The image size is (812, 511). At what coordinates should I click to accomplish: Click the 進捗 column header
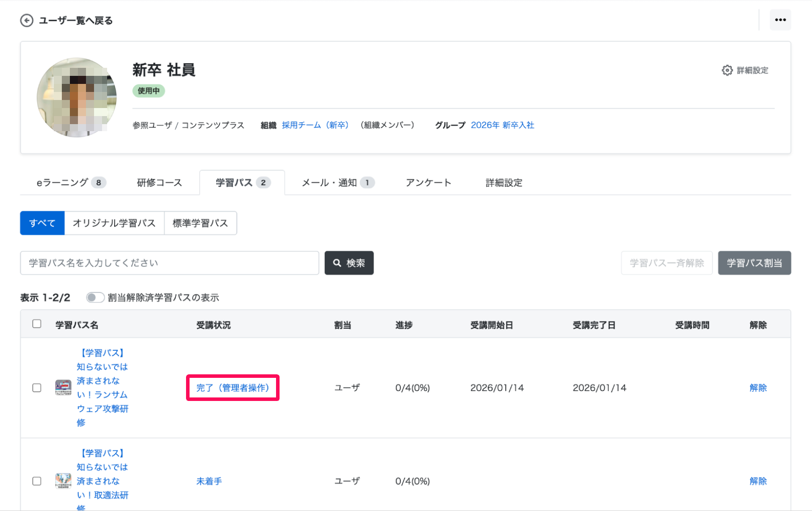point(404,325)
